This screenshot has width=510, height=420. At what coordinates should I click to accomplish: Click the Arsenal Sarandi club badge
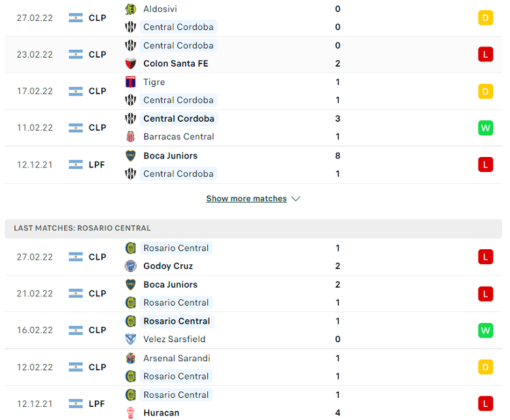[130, 359]
